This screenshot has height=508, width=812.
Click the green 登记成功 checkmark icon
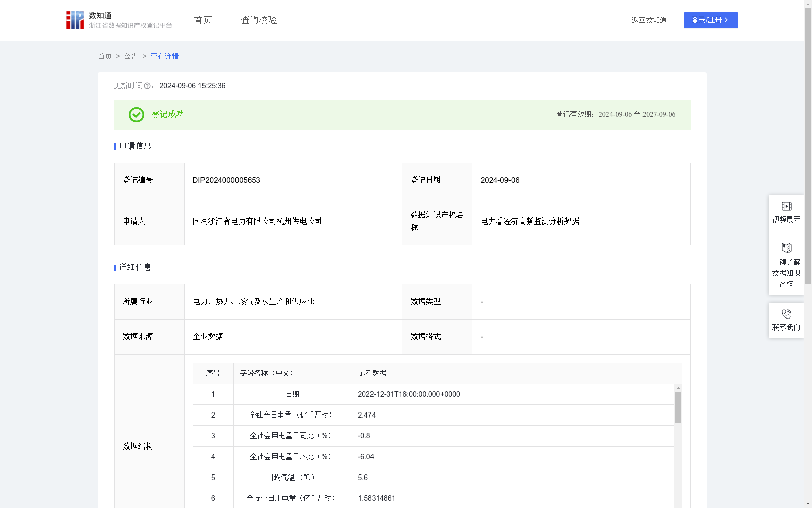137,115
